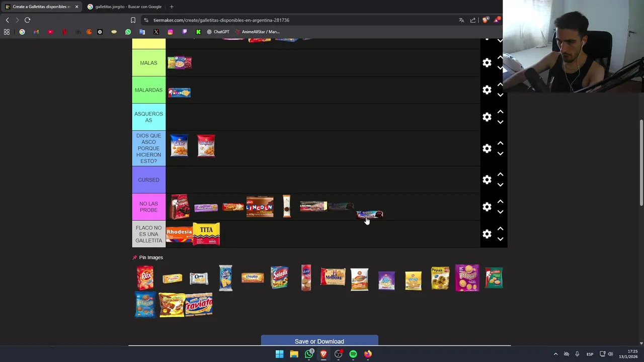Click the Pin Images option
This screenshot has height=362, width=644.
[x=148, y=257]
